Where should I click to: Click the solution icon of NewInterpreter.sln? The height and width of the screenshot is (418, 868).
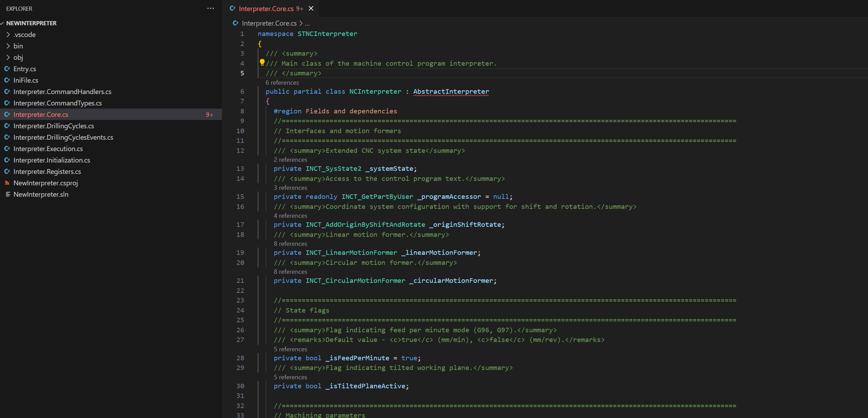pyautogui.click(x=8, y=194)
